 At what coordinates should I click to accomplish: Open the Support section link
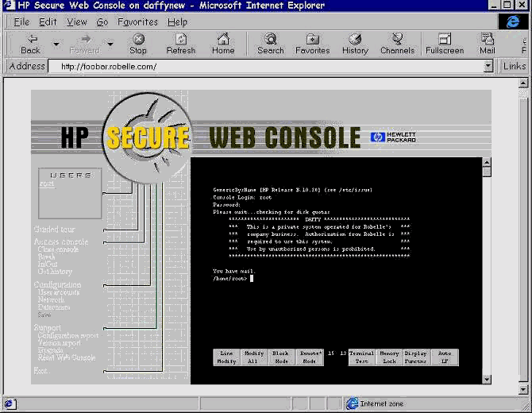[x=48, y=328]
